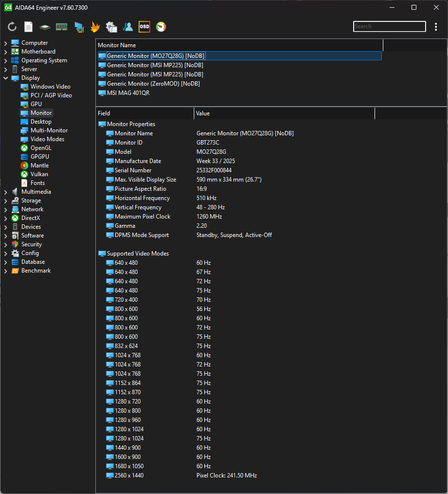This screenshot has width=448, height=494.
Task: Click the Multimedia speaker icon
Action: tap(15, 192)
